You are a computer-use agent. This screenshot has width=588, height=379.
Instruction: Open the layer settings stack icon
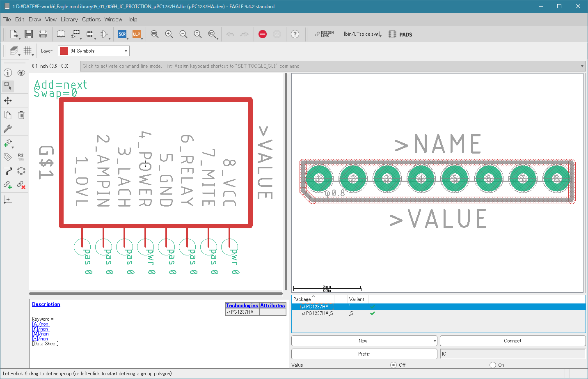tap(14, 51)
